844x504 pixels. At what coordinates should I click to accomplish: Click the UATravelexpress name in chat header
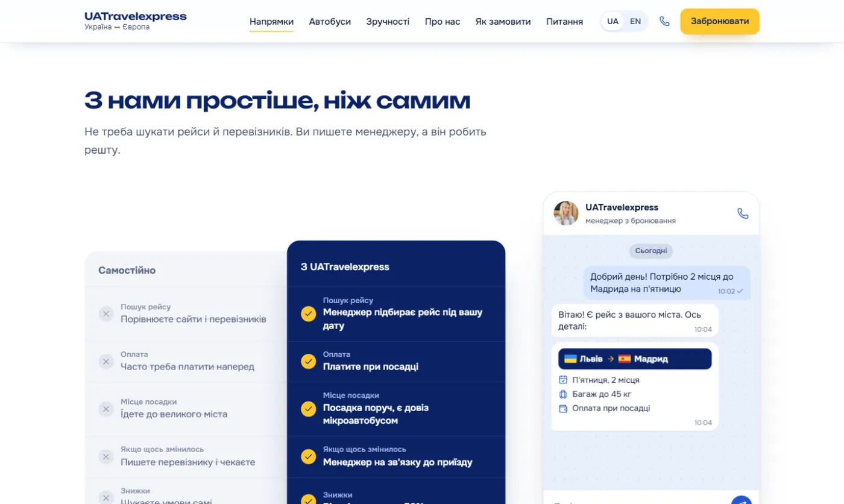point(622,207)
